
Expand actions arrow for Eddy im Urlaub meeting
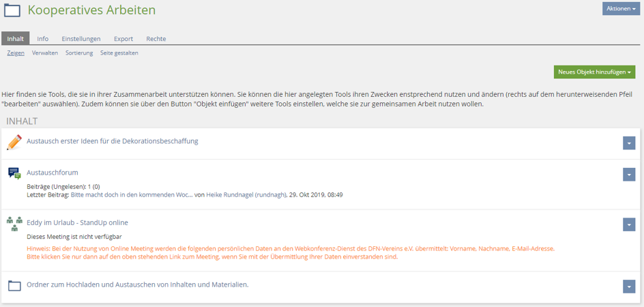[x=628, y=224]
